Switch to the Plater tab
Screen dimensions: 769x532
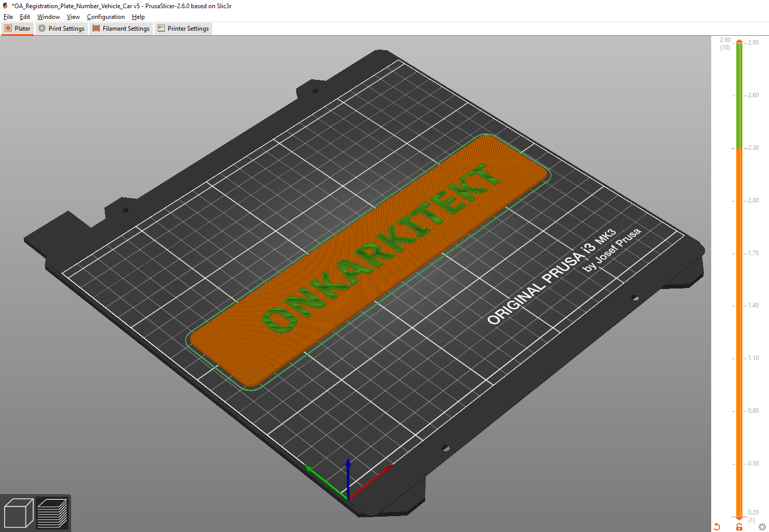click(18, 29)
